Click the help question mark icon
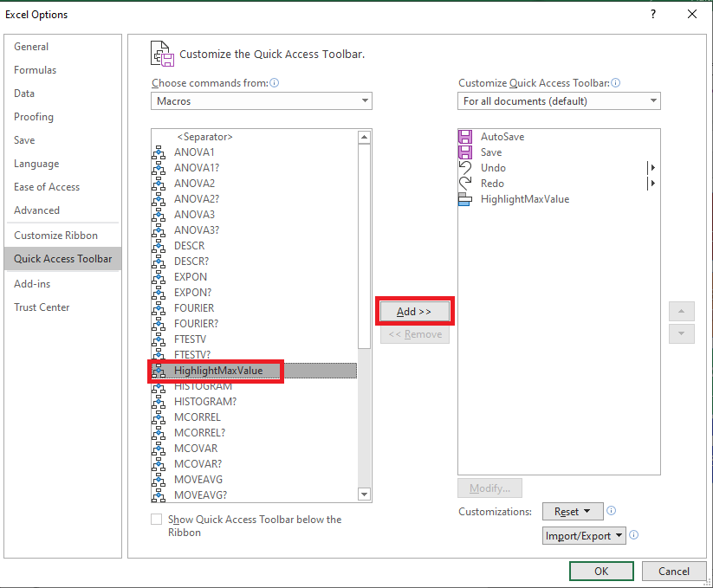Screen dimensions: 713x588 (653, 14)
